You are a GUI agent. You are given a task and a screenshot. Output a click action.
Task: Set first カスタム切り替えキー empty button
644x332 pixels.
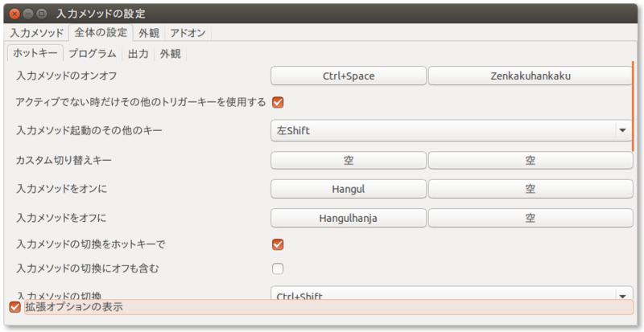pyautogui.click(x=349, y=160)
